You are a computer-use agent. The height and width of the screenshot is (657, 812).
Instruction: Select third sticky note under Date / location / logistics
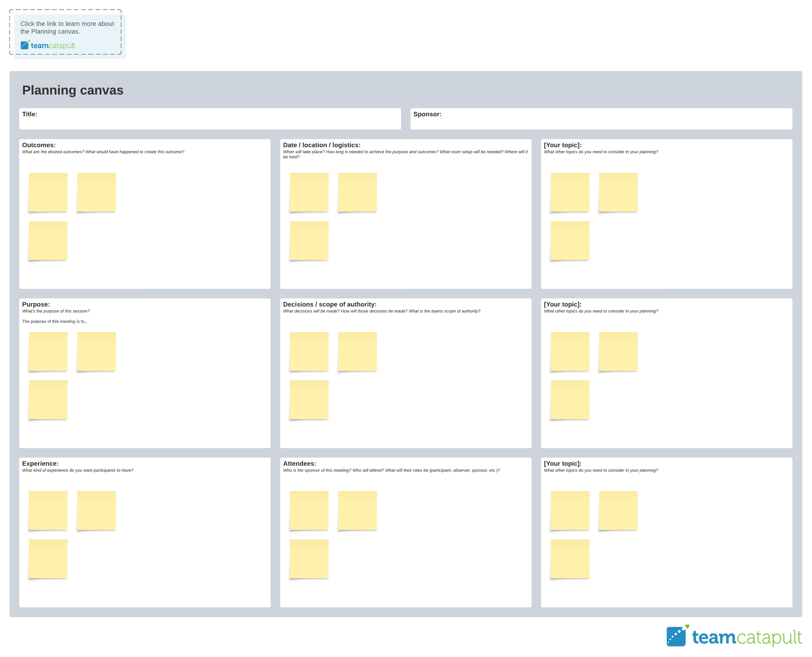(x=309, y=241)
